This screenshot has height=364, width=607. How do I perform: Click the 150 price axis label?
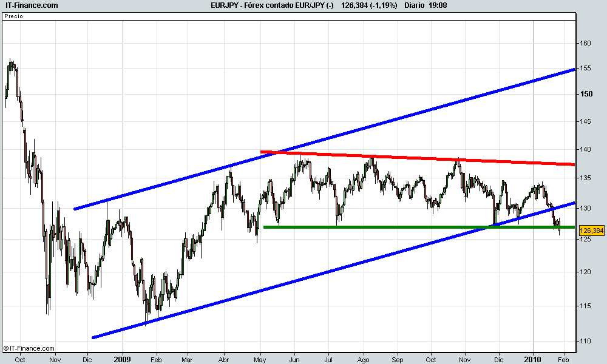point(586,94)
